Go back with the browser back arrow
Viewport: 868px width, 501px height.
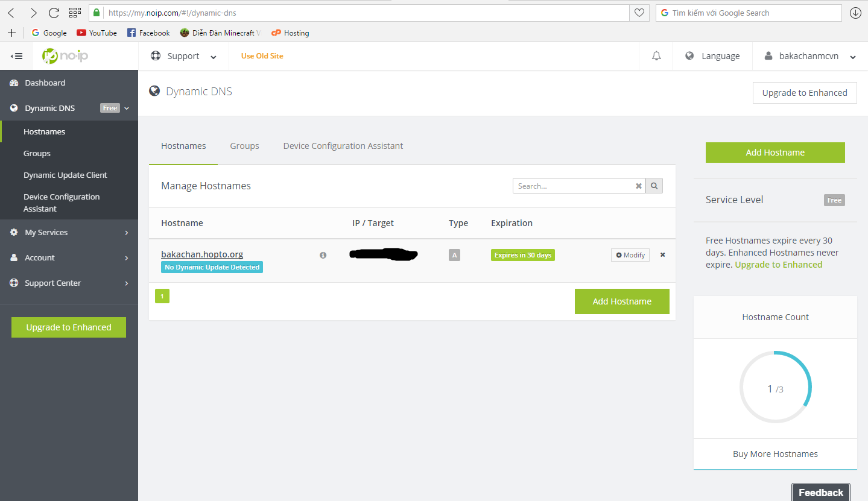pos(11,13)
